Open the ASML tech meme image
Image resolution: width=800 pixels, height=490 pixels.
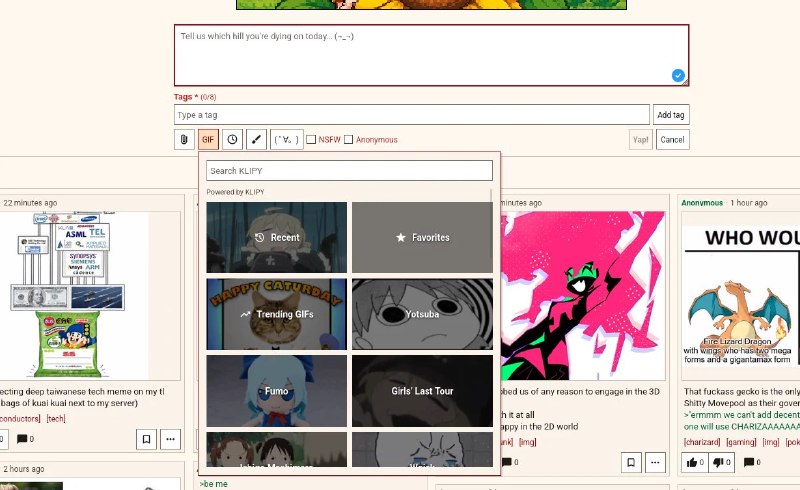74,296
